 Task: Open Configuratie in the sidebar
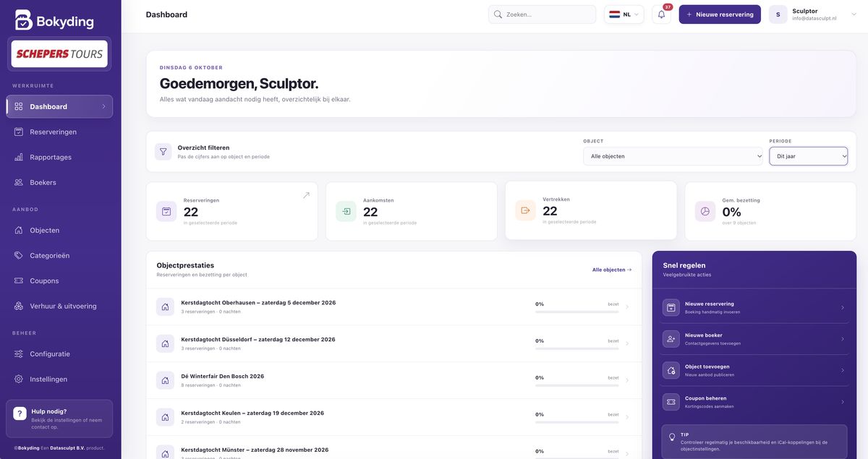point(59,353)
